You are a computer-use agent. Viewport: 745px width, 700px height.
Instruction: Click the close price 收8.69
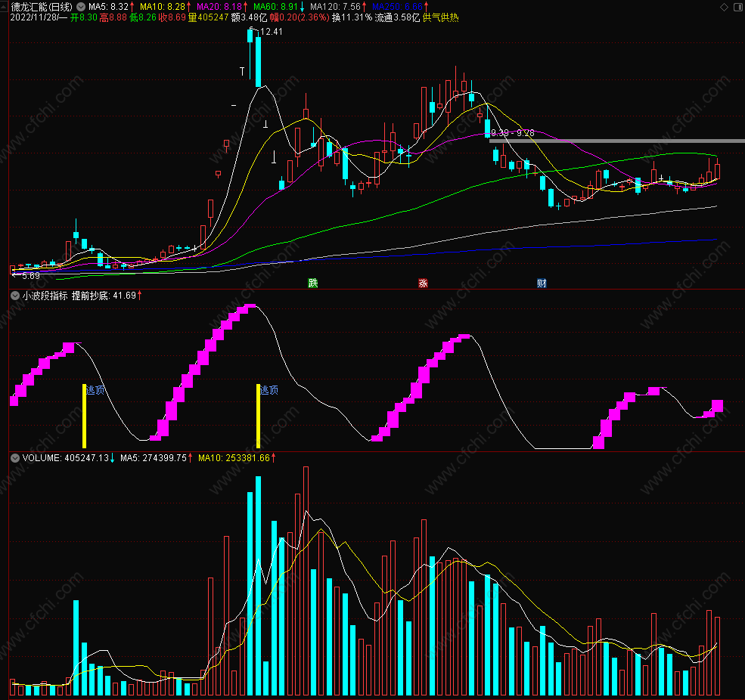click(x=172, y=17)
